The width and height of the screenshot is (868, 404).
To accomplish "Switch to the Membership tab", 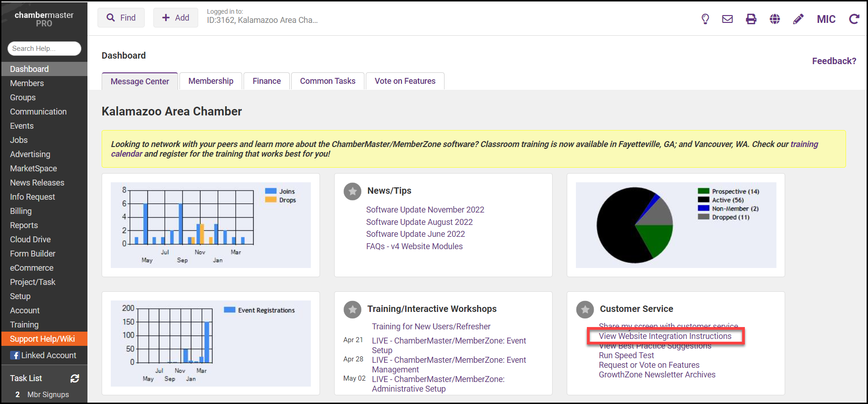I will coord(211,81).
